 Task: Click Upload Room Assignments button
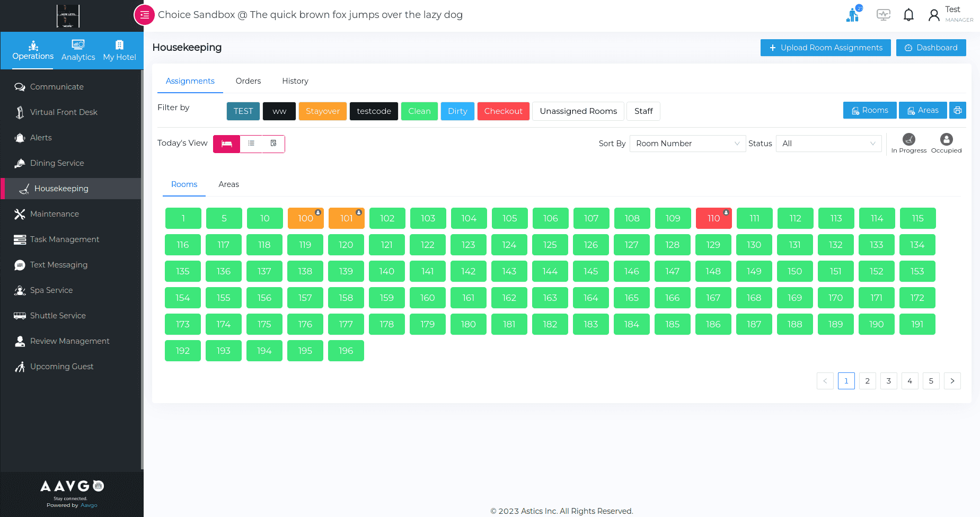tap(825, 48)
